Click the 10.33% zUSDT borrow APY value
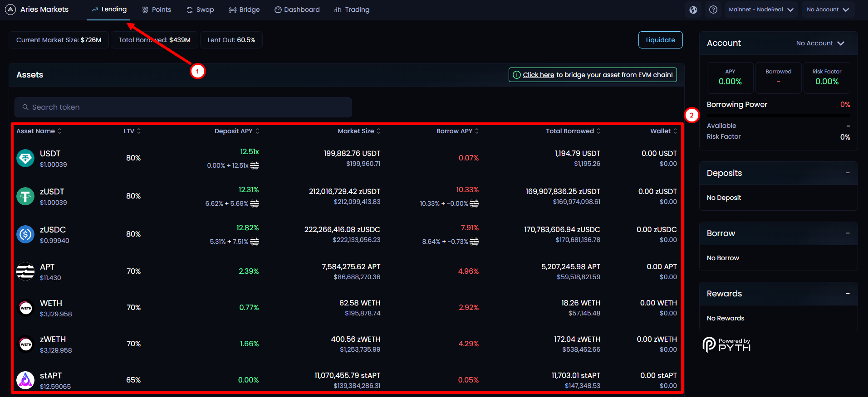Screen dimensions: 868x397 [467, 190]
